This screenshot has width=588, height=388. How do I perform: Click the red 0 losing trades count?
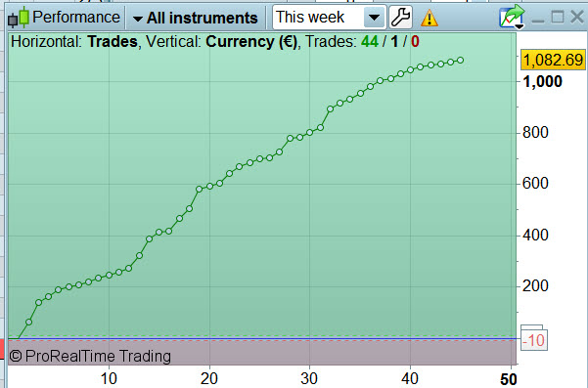click(x=415, y=42)
